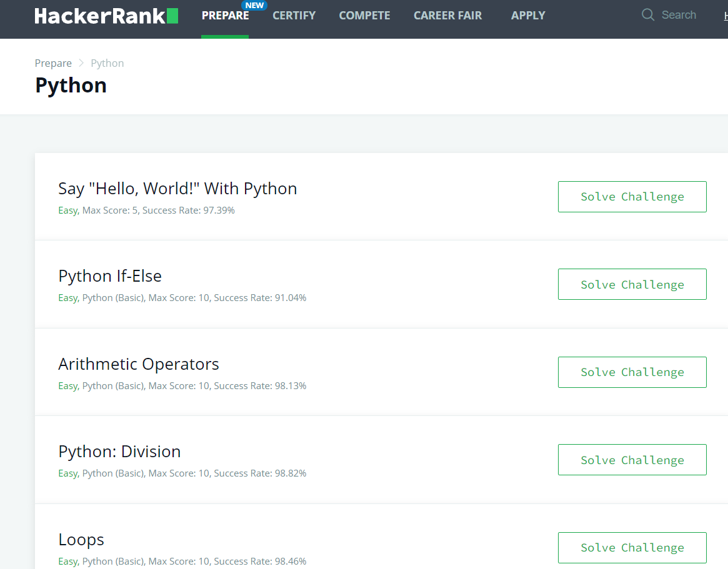Click the search magnifier icon
This screenshot has height=569, width=728.
tap(648, 14)
